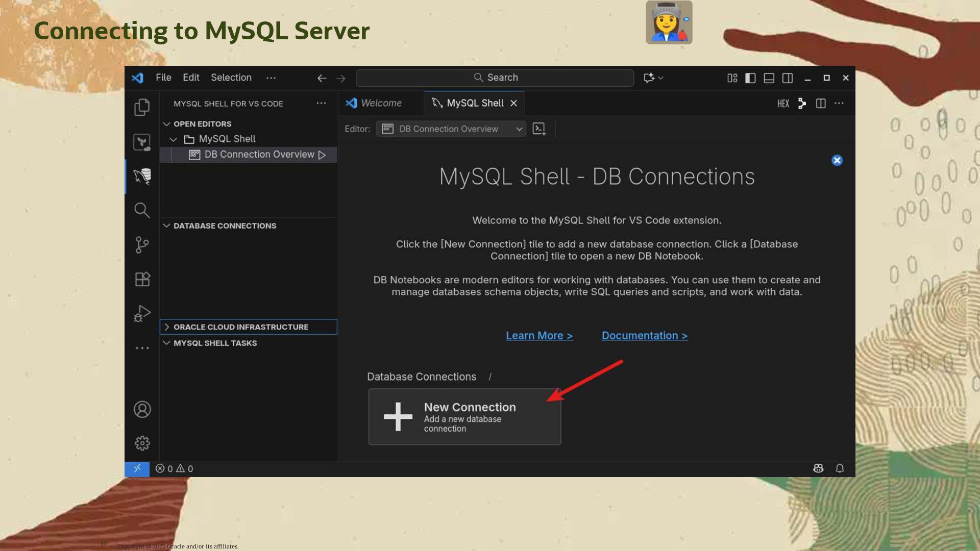
Task: Open the Documentation link
Action: click(x=645, y=336)
